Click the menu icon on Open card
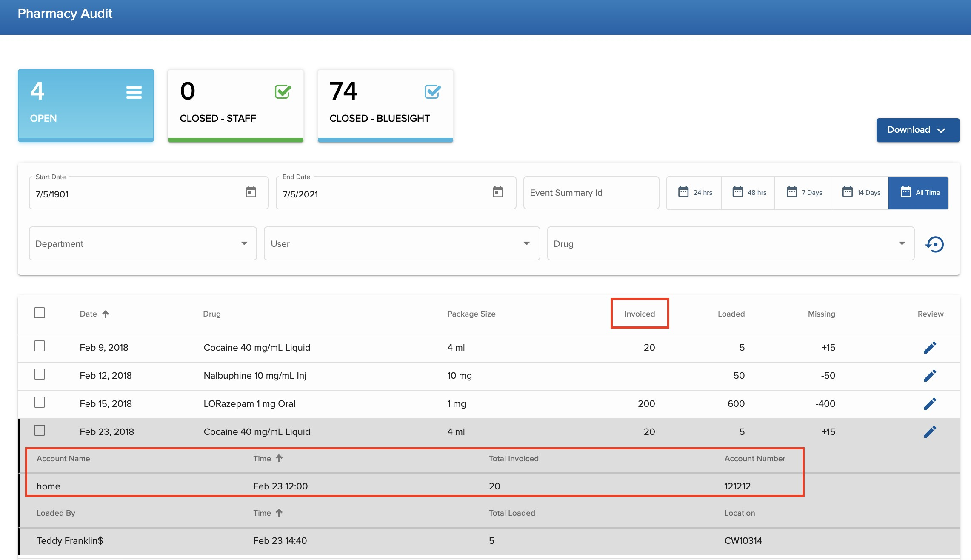Image resolution: width=971 pixels, height=560 pixels. pyautogui.click(x=134, y=92)
